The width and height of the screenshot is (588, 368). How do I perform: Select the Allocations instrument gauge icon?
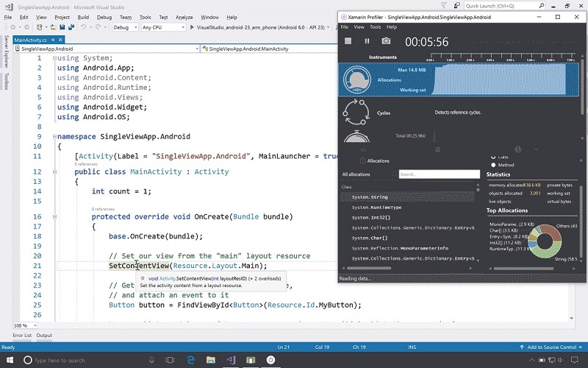[357, 79]
